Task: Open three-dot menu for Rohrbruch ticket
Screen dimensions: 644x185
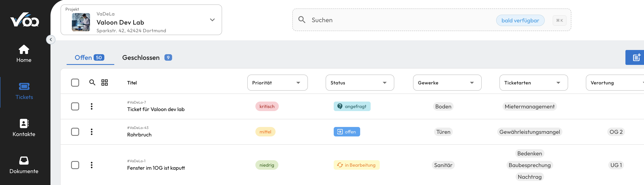Action: [92, 132]
